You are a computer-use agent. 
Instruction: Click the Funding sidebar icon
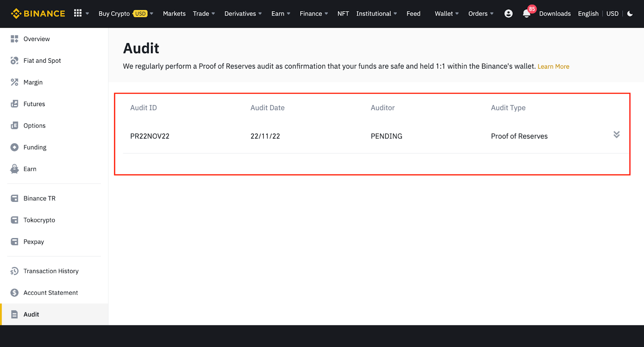[14, 148]
